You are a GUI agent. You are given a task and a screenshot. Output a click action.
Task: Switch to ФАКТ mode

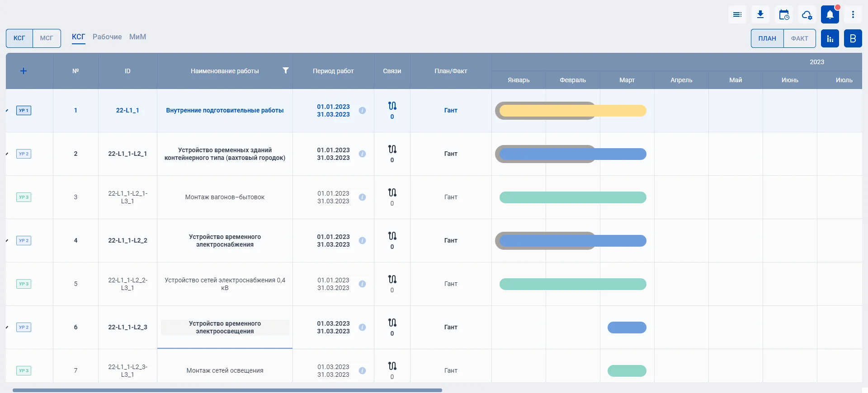(x=799, y=38)
